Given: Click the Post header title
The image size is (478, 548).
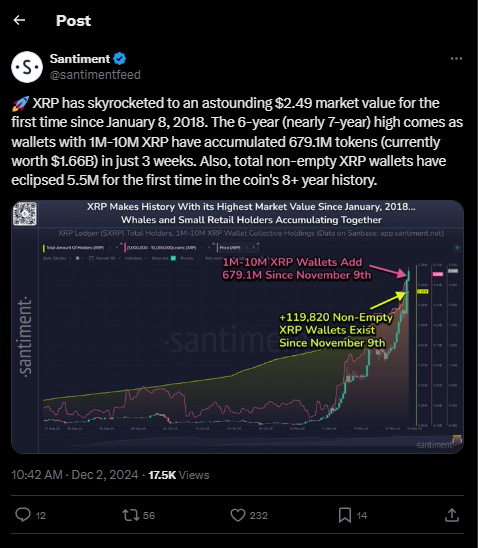Looking at the screenshot, I should click(x=73, y=21).
